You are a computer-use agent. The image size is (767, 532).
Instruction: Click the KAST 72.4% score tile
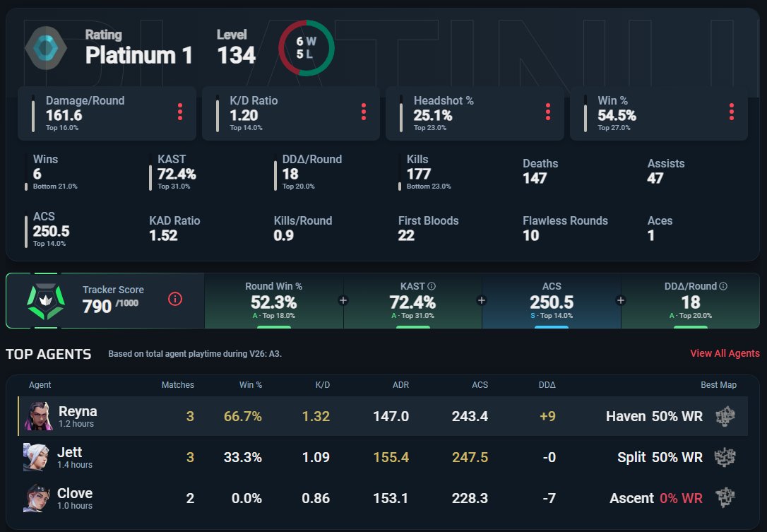pos(413,300)
